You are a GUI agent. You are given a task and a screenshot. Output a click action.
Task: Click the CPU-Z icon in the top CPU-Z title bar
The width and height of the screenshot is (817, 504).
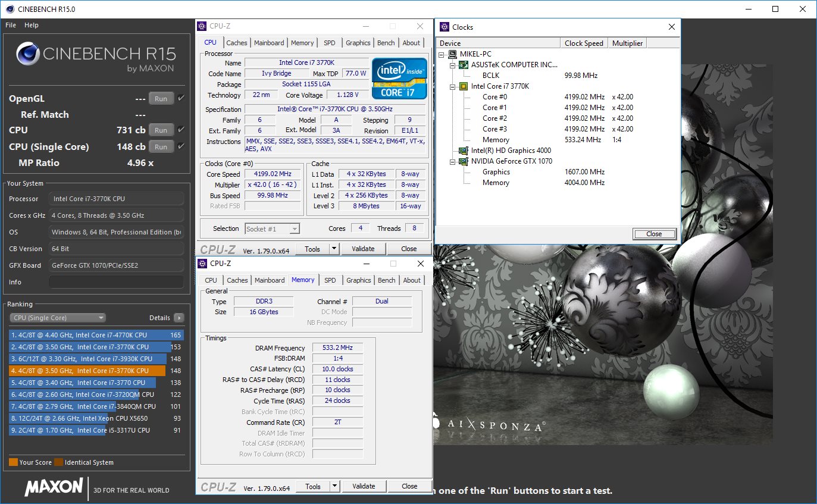(203, 26)
